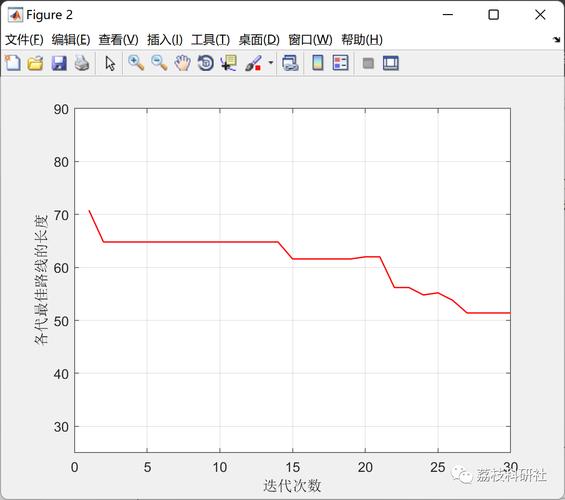Image resolution: width=565 pixels, height=500 pixels.
Task: Open file using folder icon
Action: [35, 63]
